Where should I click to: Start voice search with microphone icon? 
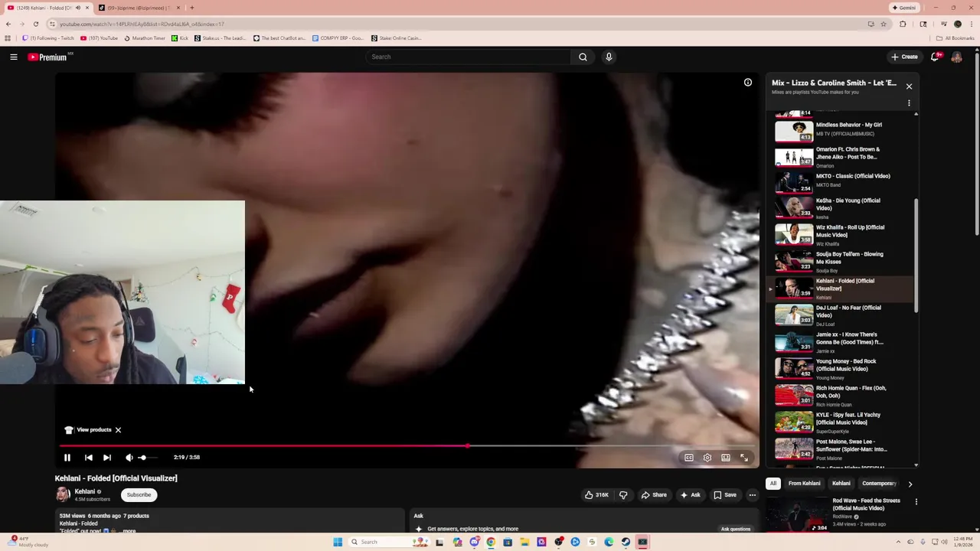coord(609,57)
